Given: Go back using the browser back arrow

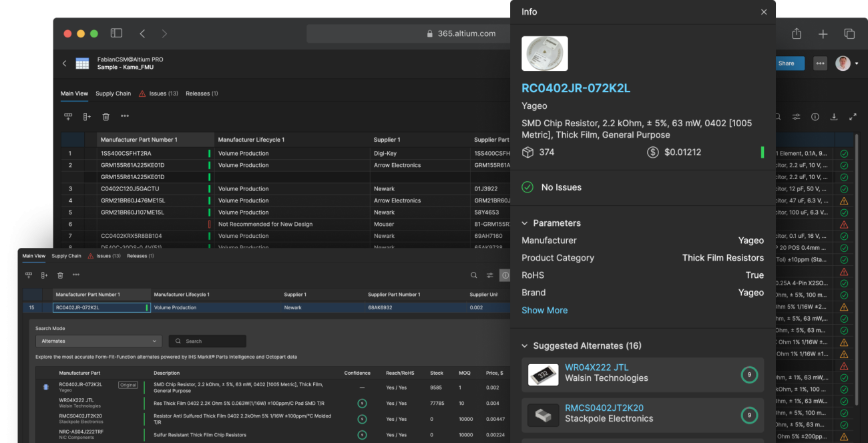Looking at the screenshot, I should click(142, 33).
